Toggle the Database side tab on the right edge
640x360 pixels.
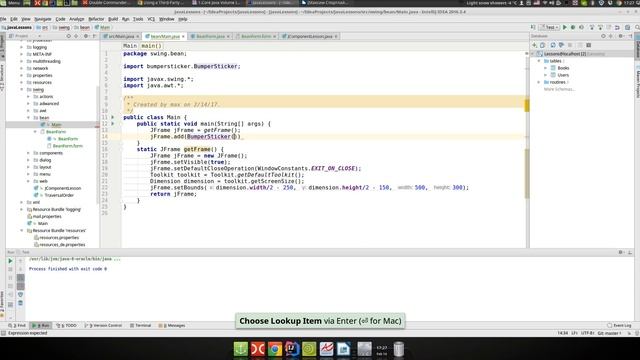coord(637,48)
